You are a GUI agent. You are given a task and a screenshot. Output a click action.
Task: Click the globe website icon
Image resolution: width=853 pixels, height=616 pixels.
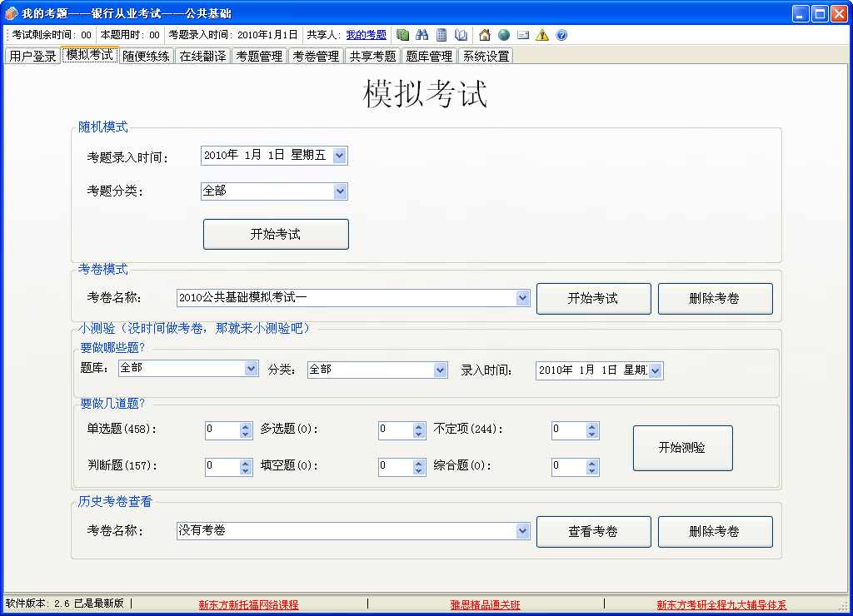pyautogui.click(x=504, y=35)
